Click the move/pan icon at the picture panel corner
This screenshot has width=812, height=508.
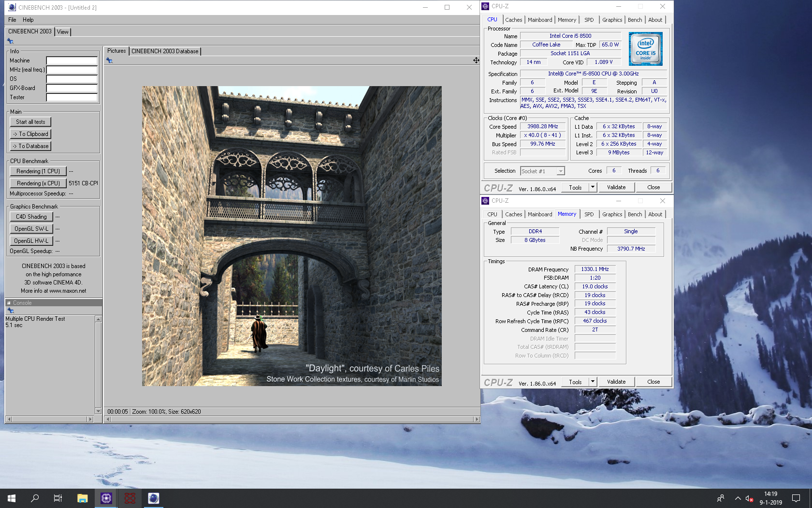(x=476, y=60)
